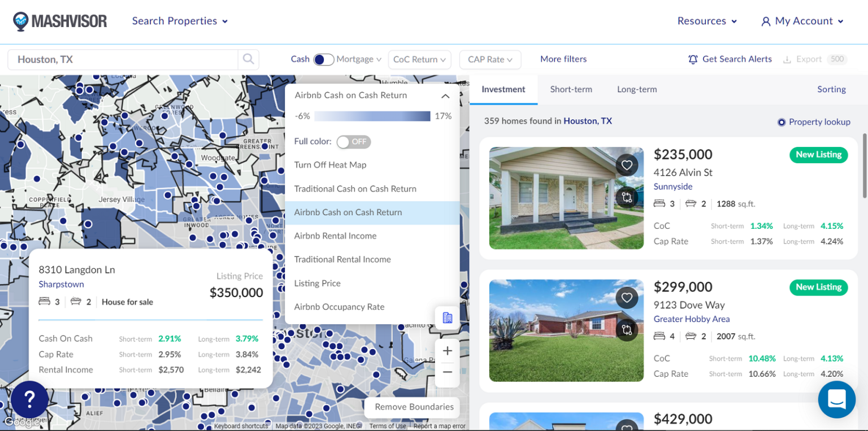Favorite the 9123 Dove Way listing
The image size is (868, 431).
(x=627, y=298)
